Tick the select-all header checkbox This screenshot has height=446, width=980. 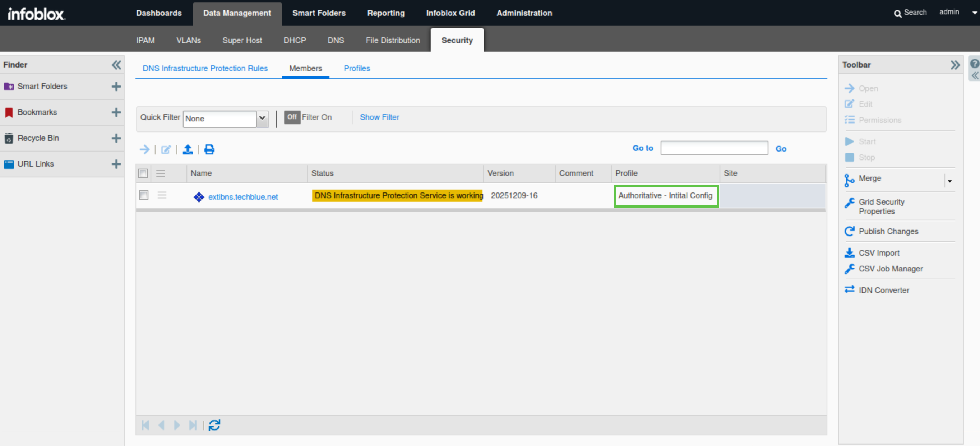[x=143, y=173]
